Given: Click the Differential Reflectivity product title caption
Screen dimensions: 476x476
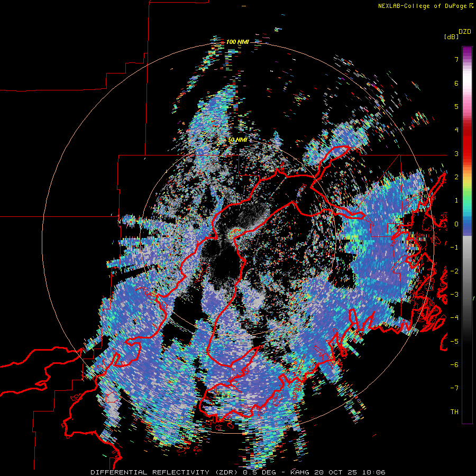Looking at the screenshot, I should (238, 472).
